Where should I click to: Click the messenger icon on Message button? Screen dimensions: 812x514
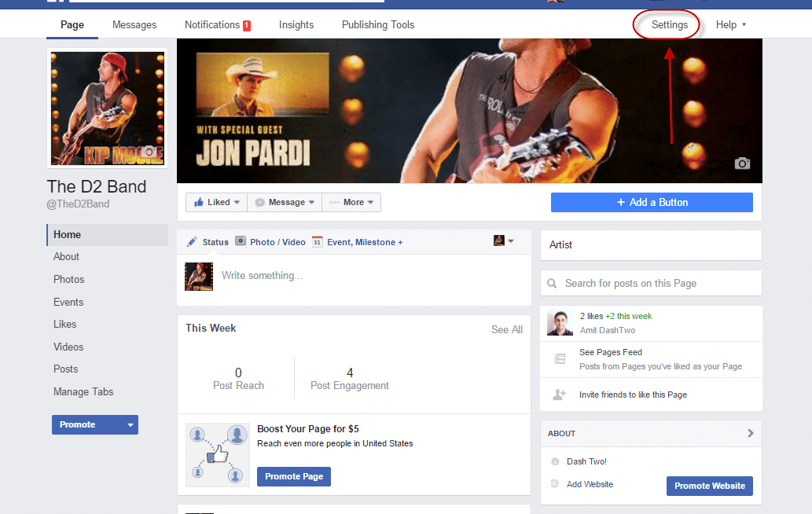[260, 203]
